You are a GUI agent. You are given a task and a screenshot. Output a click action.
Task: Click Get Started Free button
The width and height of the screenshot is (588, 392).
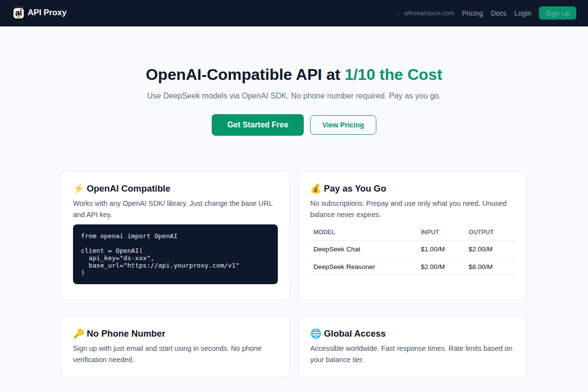(258, 125)
